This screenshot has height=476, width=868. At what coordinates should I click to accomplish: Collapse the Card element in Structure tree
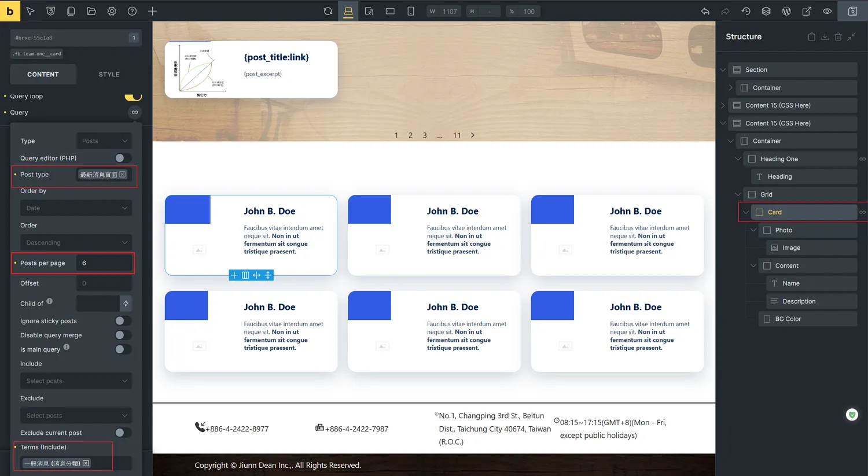point(746,212)
